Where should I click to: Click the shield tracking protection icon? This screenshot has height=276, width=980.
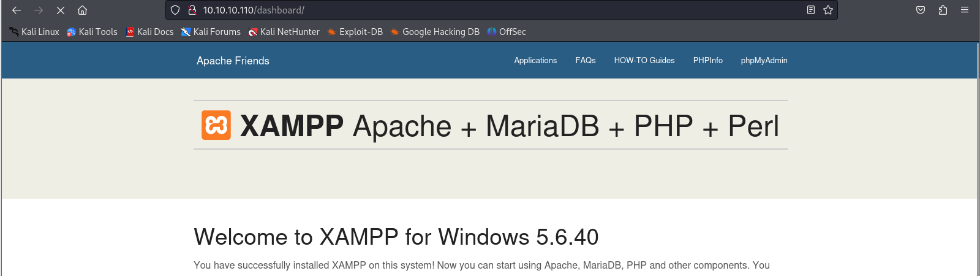pyautogui.click(x=175, y=10)
